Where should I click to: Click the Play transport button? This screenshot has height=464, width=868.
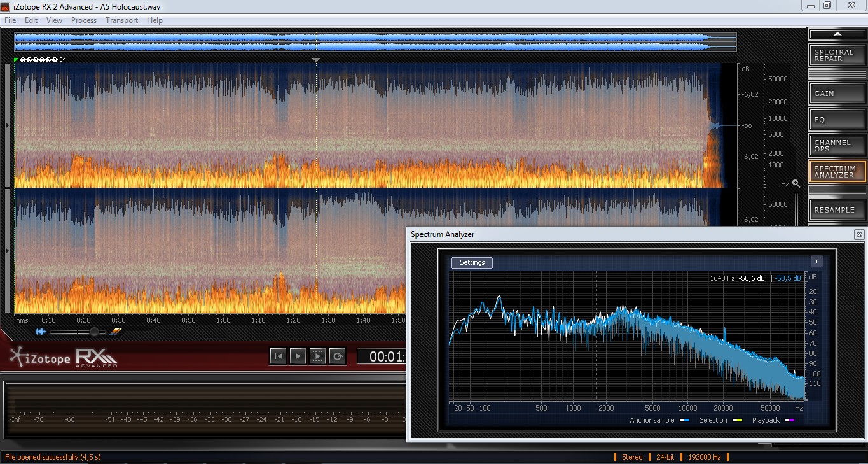point(298,356)
